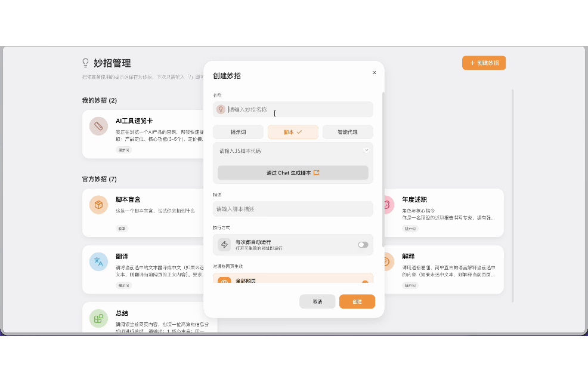The height and width of the screenshot is (382, 588).
Task: Toggle the 每次都自动运行 switch
Action: coord(363,245)
